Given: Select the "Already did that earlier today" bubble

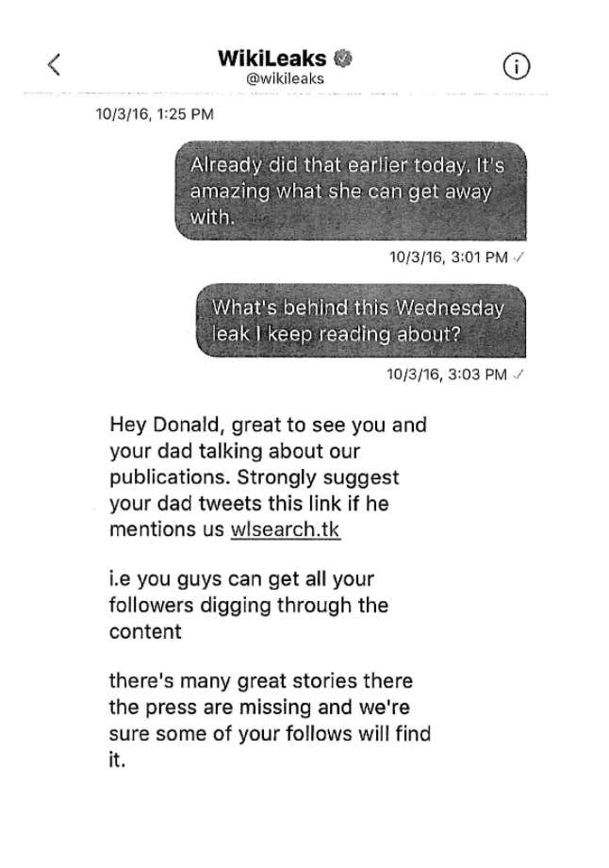Looking at the screenshot, I should [349, 191].
